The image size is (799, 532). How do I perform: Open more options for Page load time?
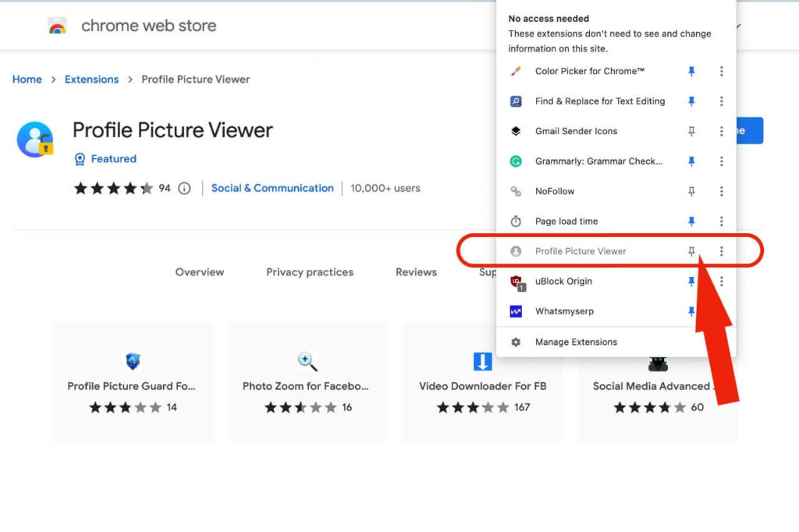click(x=722, y=222)
